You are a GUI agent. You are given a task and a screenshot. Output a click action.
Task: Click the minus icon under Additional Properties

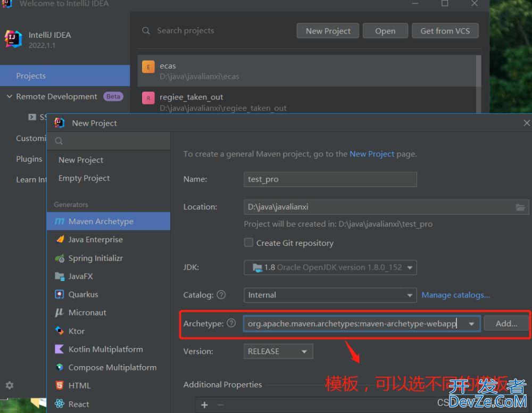point(221,405)
